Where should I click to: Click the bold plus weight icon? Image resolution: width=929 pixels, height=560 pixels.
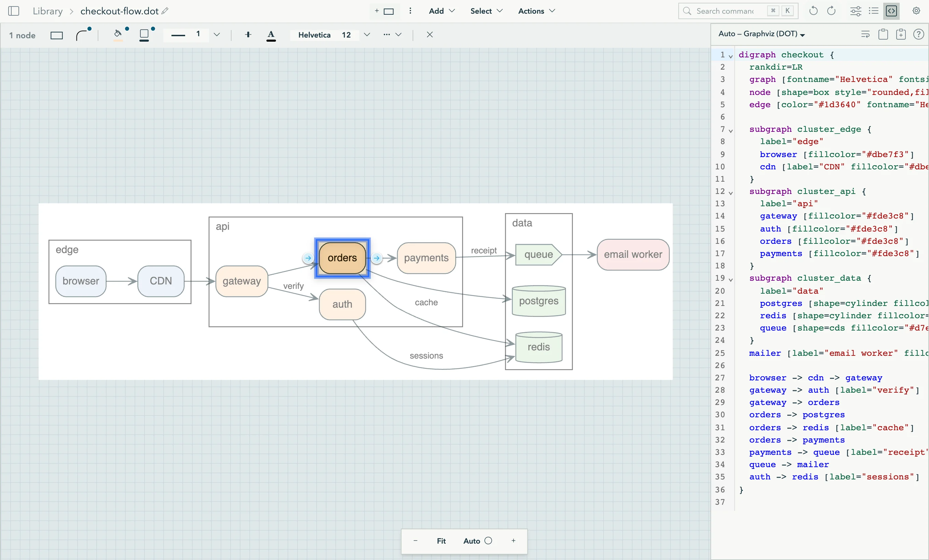click(248, 35)
